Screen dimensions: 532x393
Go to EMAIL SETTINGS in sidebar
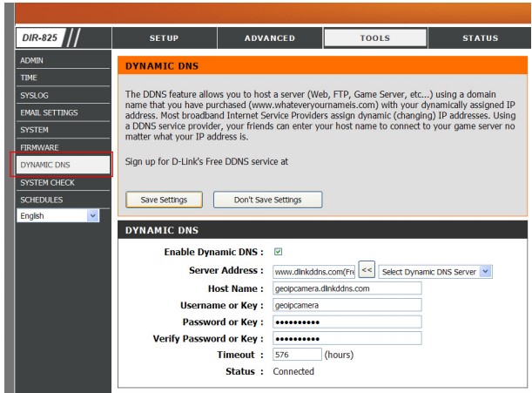(x=63, y=112)
